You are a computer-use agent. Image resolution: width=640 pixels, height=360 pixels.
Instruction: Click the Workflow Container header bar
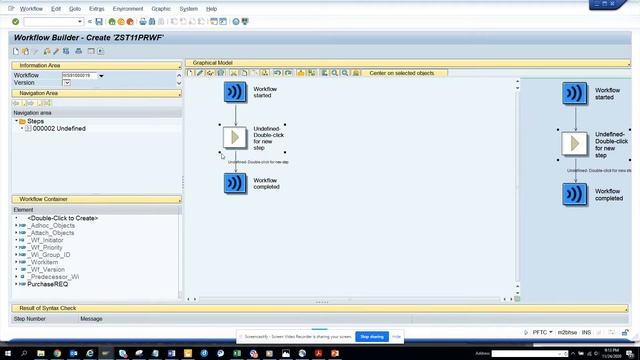point(96,200)
